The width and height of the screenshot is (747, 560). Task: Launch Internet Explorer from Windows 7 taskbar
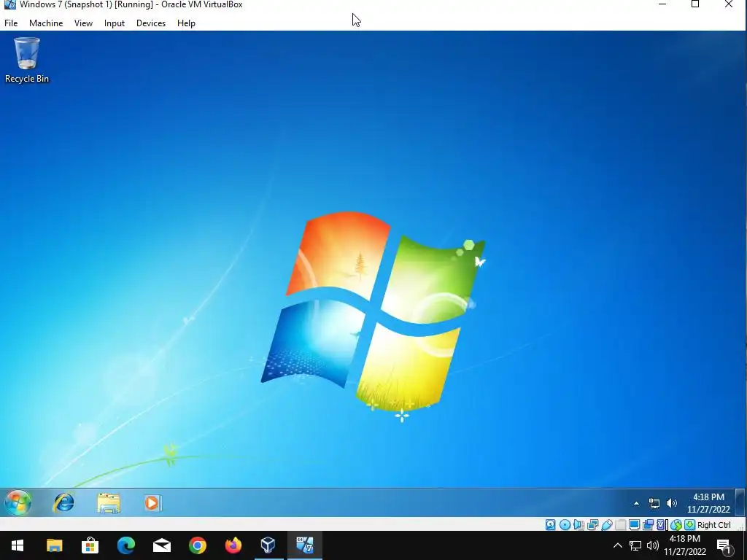point(63,503)
